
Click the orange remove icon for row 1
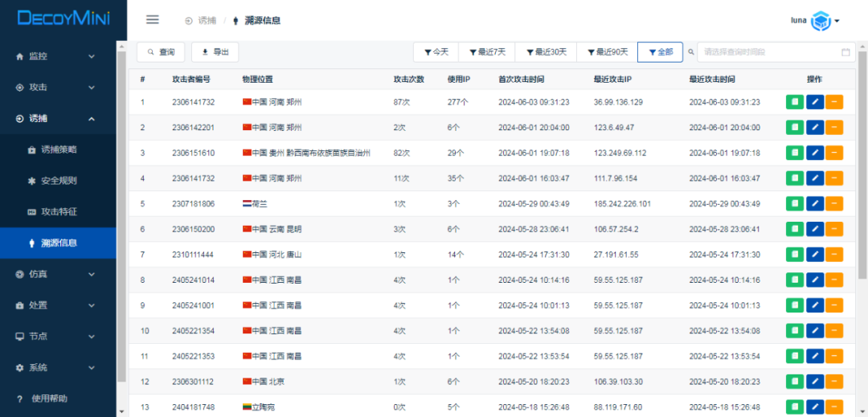point(834,102)
